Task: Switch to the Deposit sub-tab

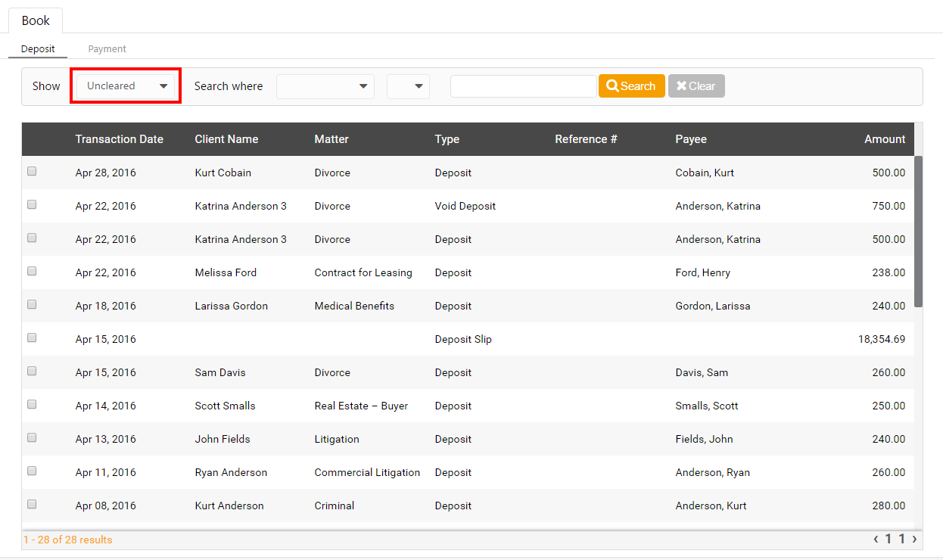Action: (x=38, y=48)
